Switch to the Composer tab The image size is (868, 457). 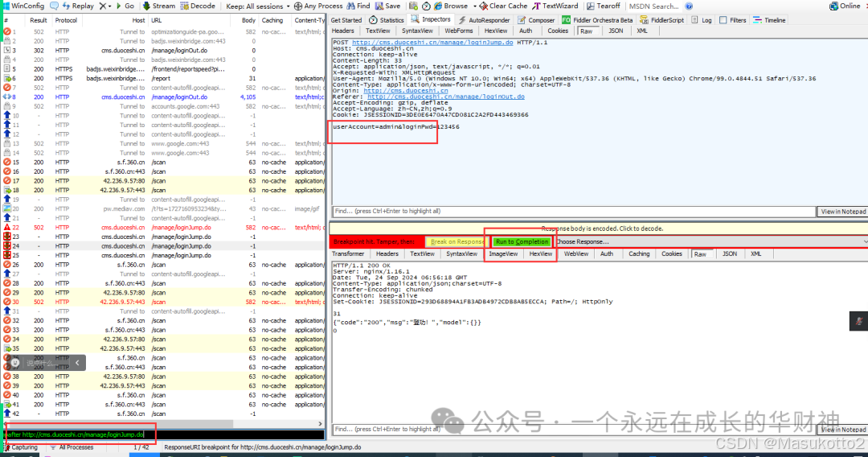(536, 20)
